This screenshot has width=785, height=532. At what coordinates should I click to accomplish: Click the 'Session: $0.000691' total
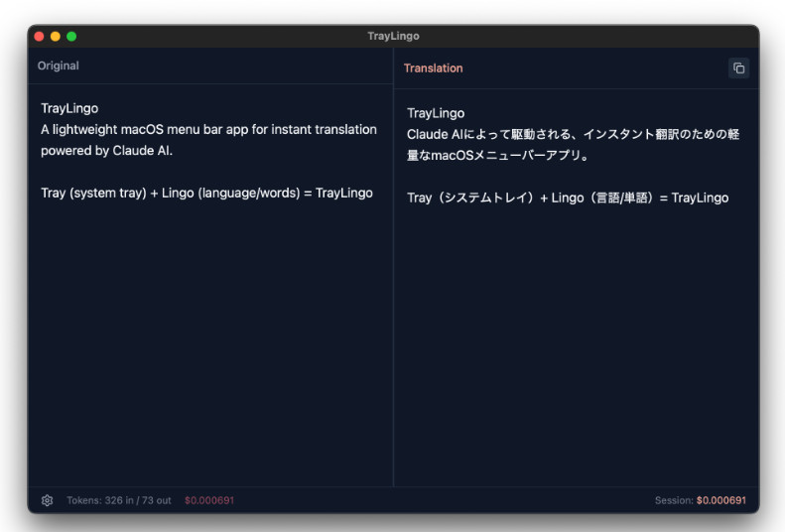[701, 500]
